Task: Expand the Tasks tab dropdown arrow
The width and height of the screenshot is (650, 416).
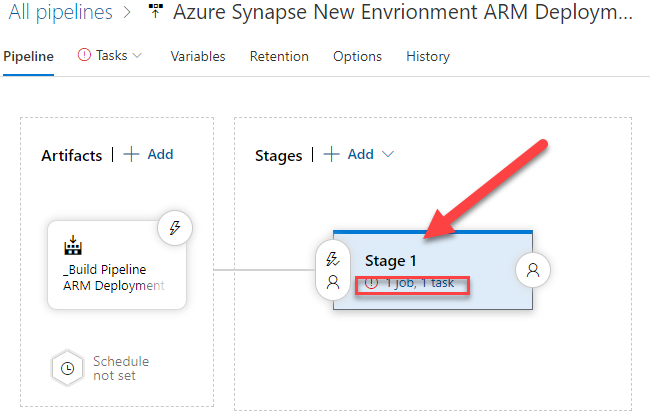Action: coord(138,56)
